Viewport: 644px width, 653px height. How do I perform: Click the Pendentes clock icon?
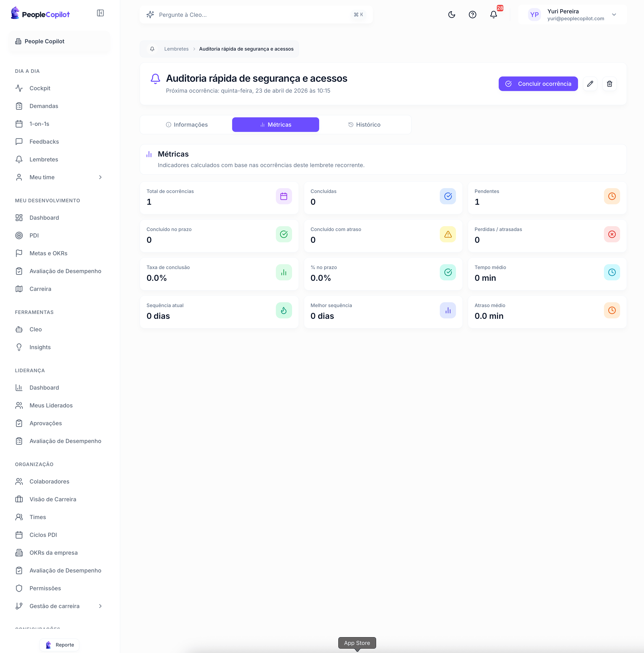coord(612,196)
